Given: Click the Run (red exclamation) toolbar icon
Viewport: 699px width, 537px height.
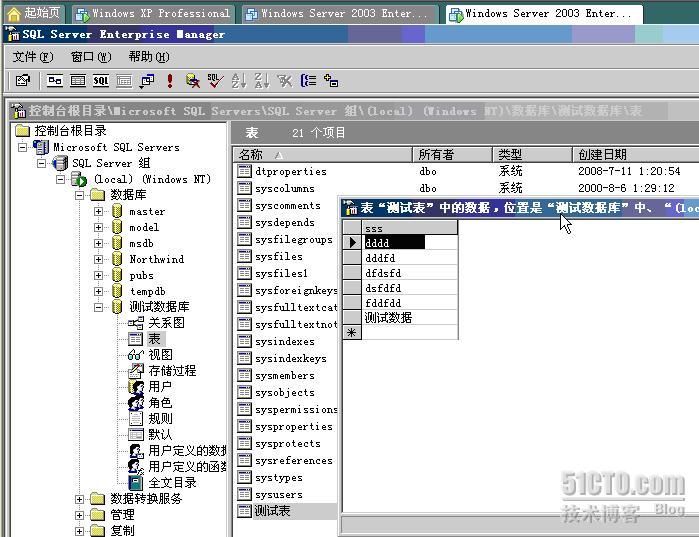Looking at the screenshot, I should pyautogui.click(x=170, y=81).
